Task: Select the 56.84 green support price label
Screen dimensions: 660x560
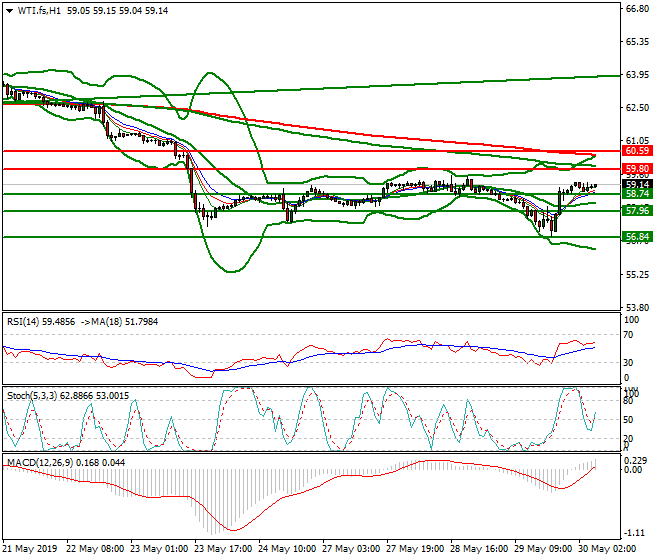Action: [637, 237]
